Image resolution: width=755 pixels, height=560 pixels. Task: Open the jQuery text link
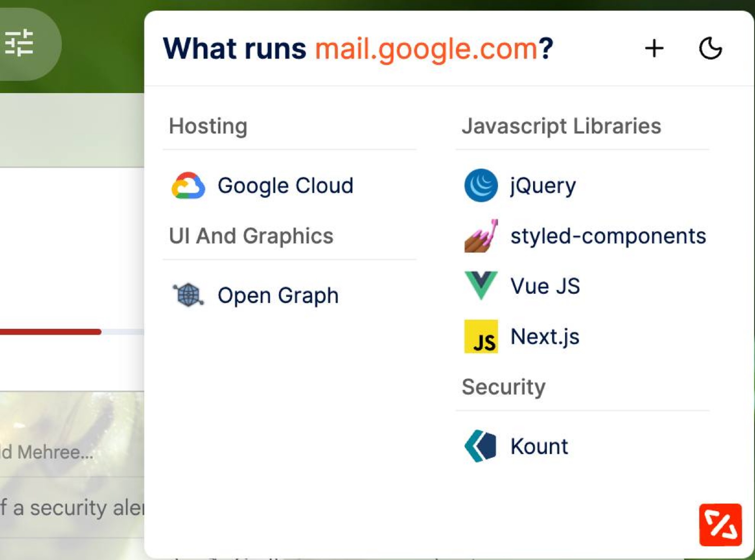543,185
